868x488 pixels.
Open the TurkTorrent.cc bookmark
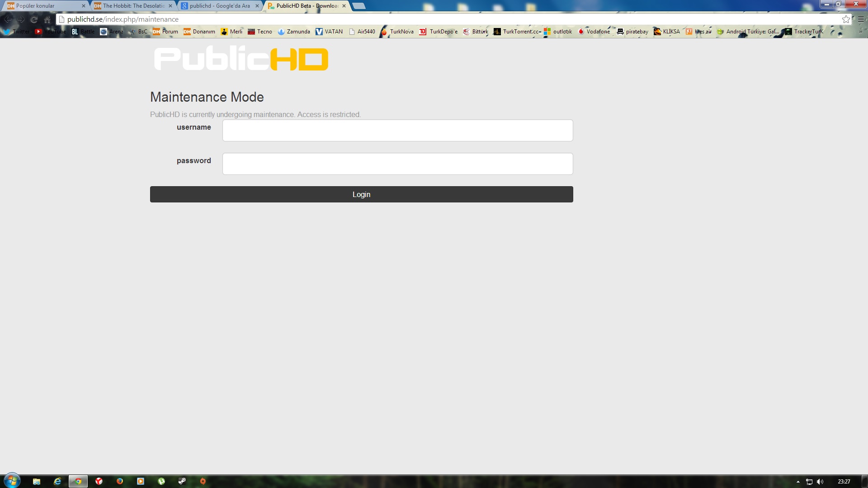[x=517, y=32]
